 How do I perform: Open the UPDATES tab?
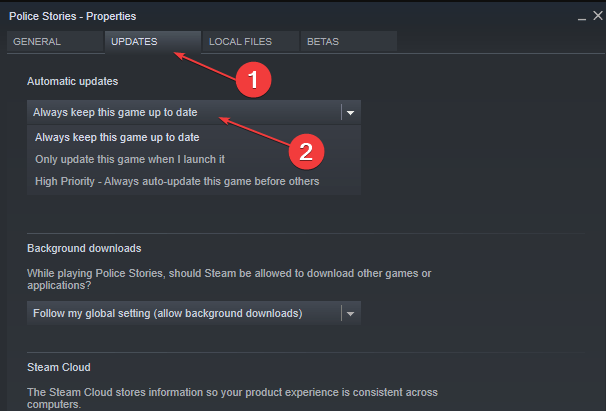click(x=153, y=42)
